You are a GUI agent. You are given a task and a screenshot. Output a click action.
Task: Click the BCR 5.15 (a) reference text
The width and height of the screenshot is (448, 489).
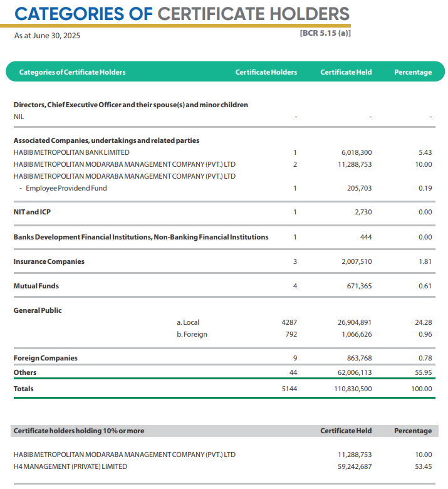325,33
